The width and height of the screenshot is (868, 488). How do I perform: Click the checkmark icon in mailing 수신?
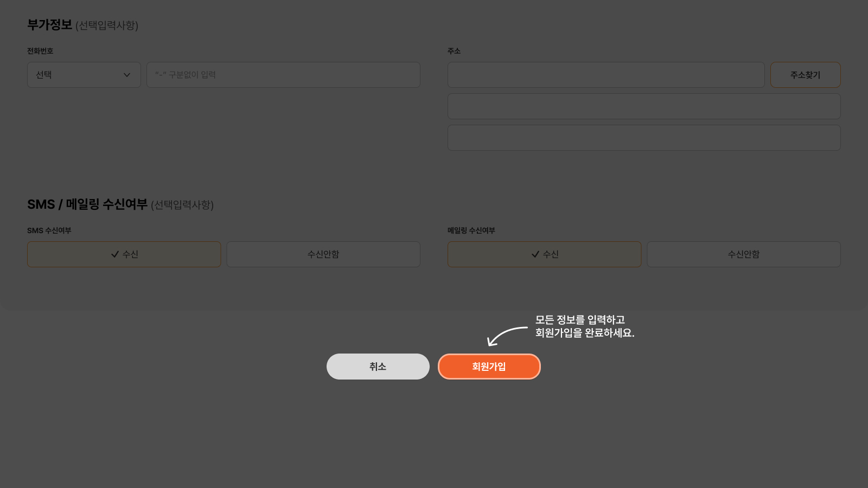(x=535, y=254)
